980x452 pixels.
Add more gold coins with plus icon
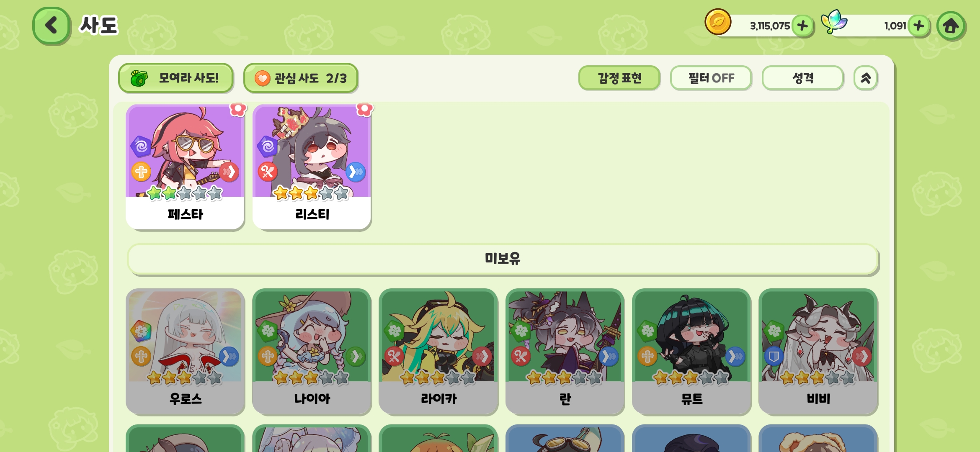point(802,26)
